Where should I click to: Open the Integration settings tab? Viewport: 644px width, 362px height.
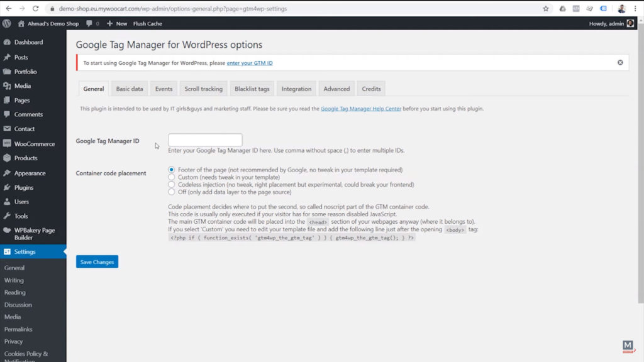(x=296, y=89)
